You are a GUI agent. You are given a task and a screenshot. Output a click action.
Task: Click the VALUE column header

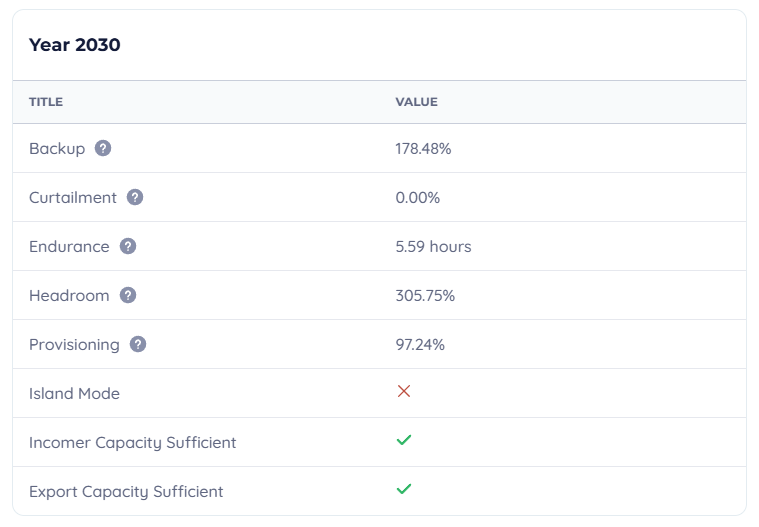pos(416,102)
